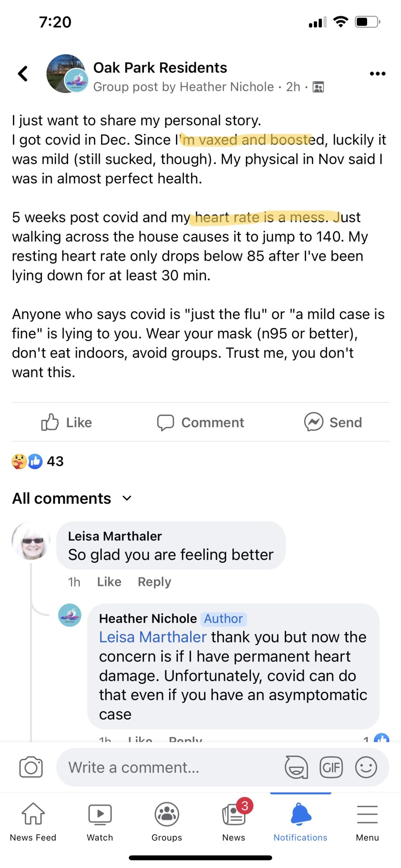401x868 pixels.
Task: Open the News Feed tab
Action: coord(33,821)
